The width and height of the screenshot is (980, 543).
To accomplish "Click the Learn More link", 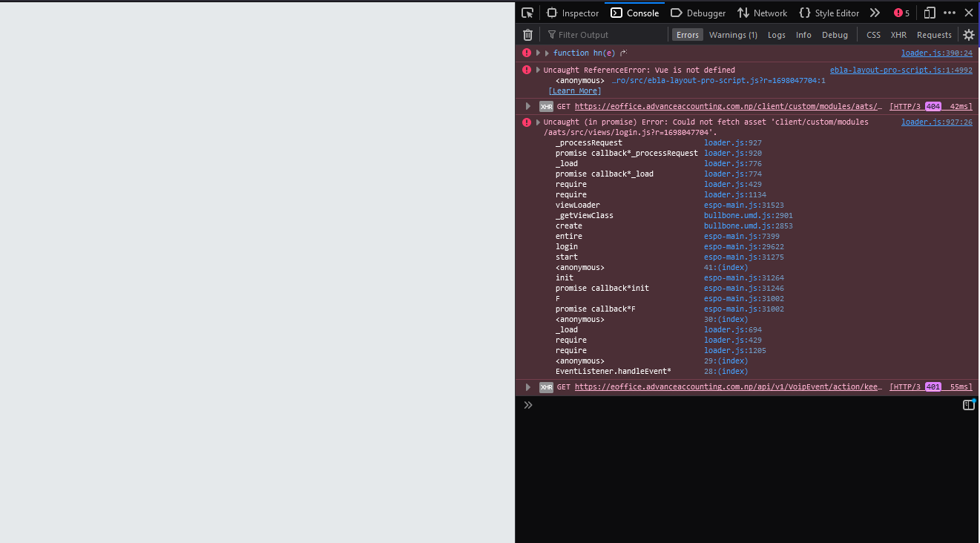I will click(574, 90).
